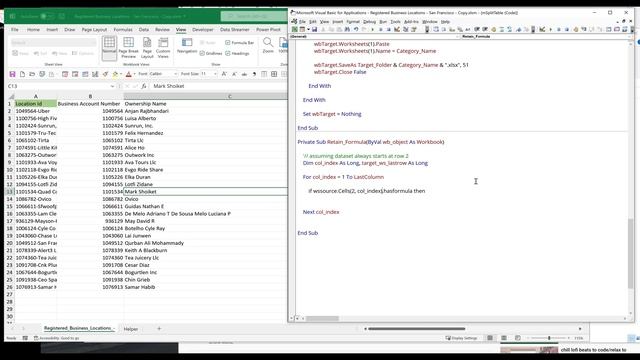This screenshot has height=360, width=640.
Task: Add a new sheet with the plus icon
Action: pyautogui.click(x=159, y=329)
